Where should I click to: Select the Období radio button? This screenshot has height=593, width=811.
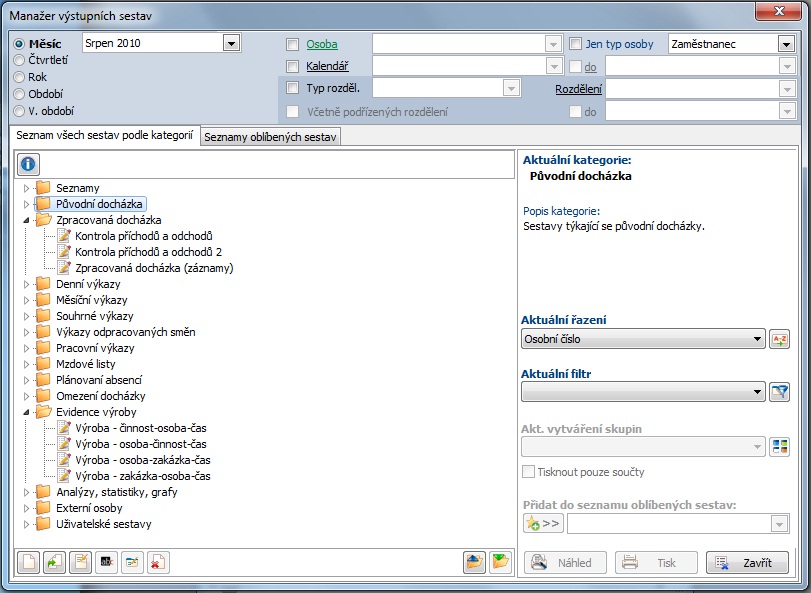coord(19,94)
